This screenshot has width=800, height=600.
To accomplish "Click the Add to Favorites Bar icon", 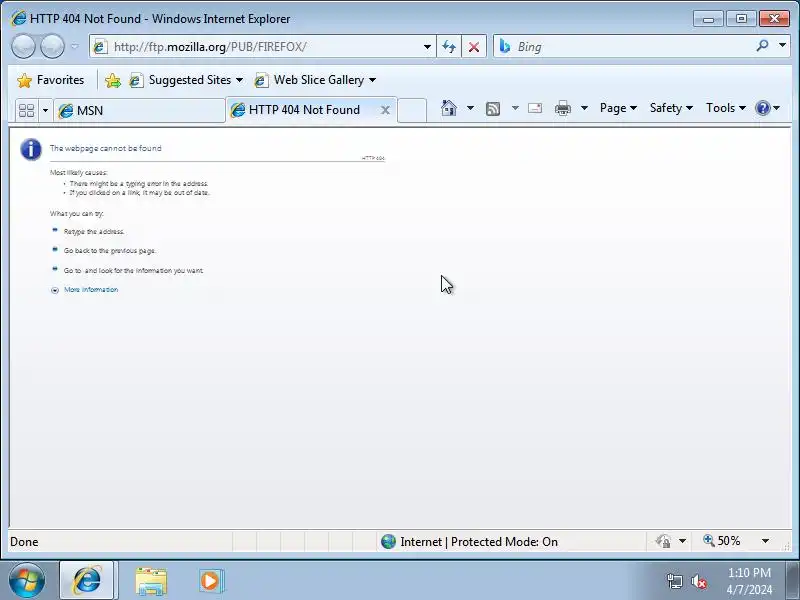I will 113,80.
